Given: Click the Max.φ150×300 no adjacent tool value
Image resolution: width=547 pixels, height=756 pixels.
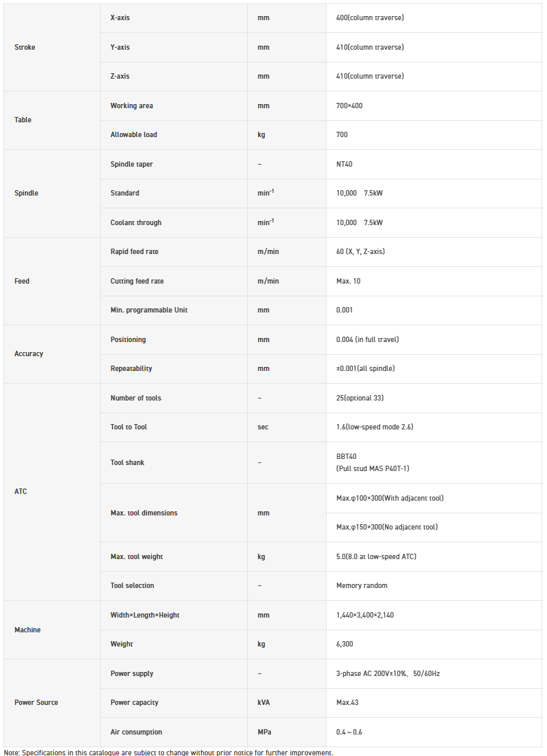Looking at the screenshot, I should coord(387,527).
